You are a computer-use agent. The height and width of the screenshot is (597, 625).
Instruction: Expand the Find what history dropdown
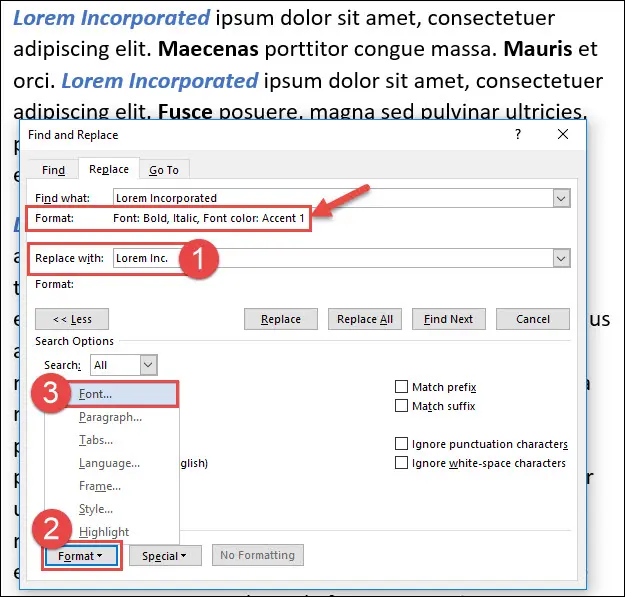[x=561, y=198]
